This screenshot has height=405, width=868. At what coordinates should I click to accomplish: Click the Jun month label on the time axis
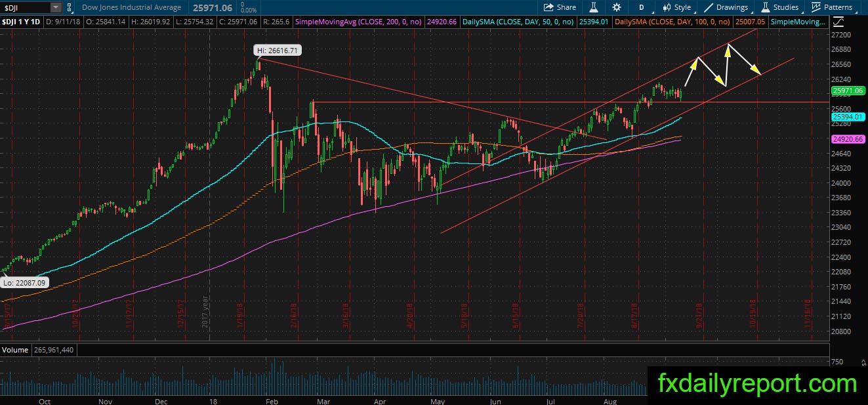(x=496, y=400)
